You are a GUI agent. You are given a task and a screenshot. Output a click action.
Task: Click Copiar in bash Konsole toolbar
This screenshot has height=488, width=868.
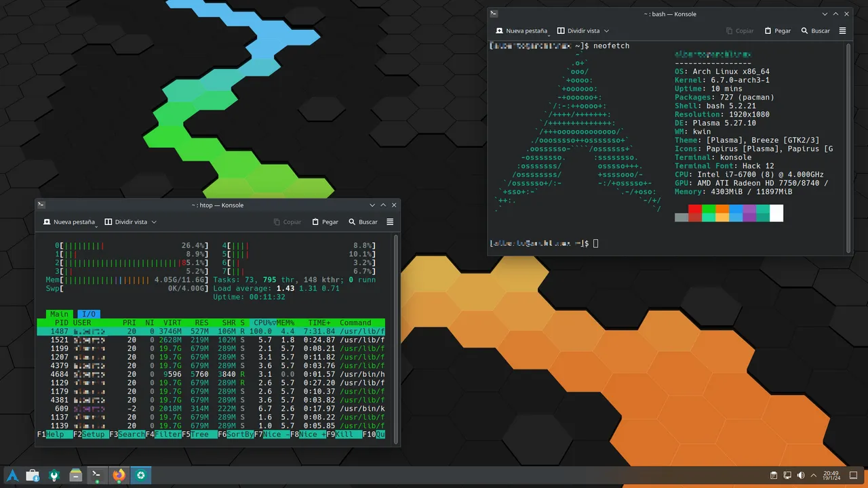[x=739, y=30]
